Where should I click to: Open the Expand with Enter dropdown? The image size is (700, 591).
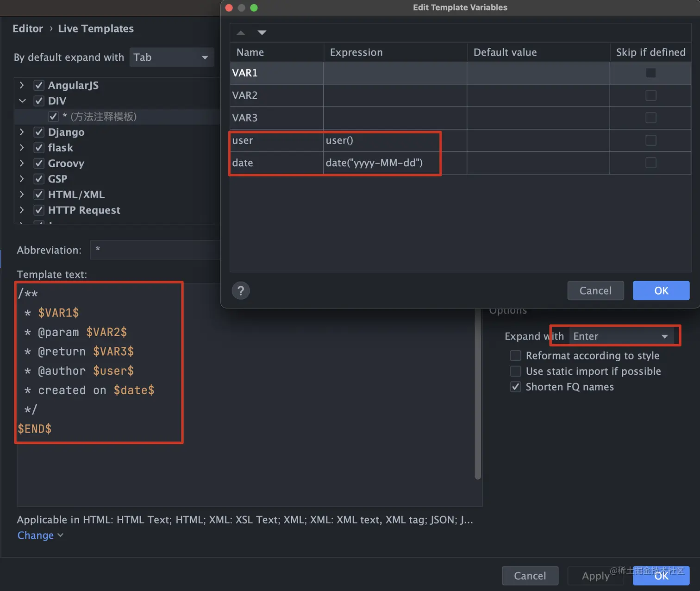pyautogui.click(x=622, y=336)
